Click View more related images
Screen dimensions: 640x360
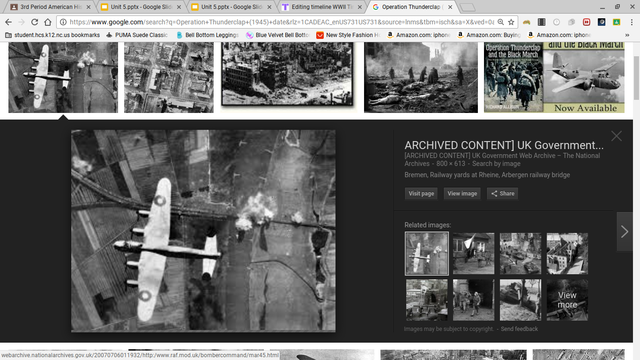coord(567,300)
